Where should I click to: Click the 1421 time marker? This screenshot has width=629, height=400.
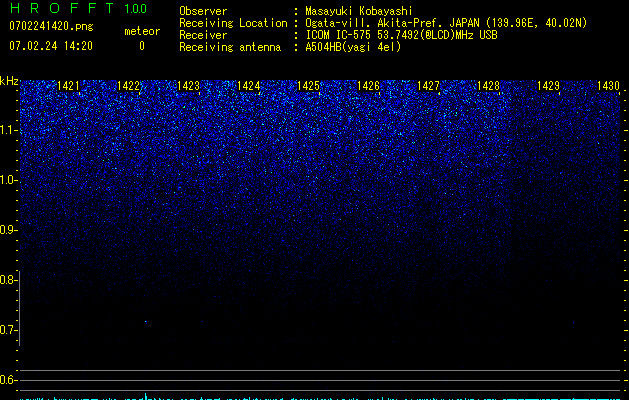(x=68, y=86)
